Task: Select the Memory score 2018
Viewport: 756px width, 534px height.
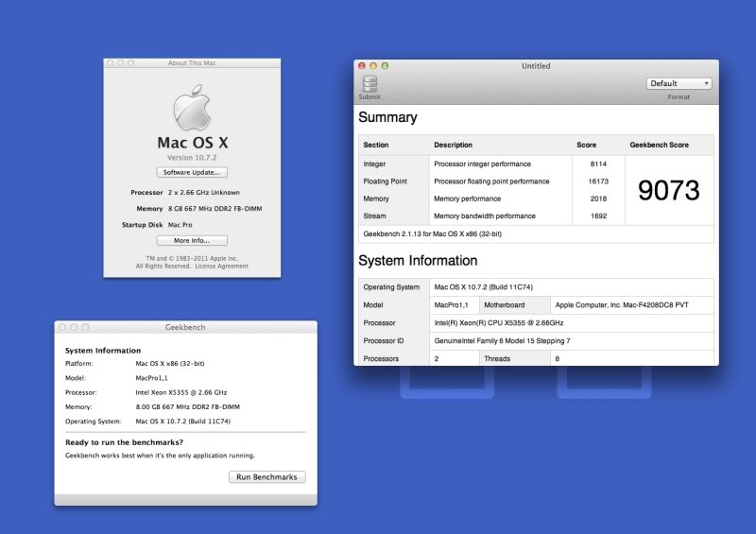Action: tap(598, 198)
